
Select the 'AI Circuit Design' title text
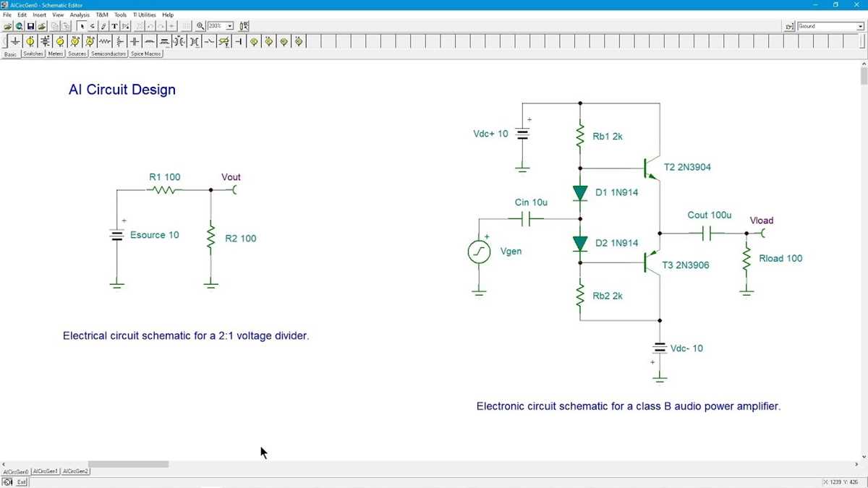[122, 90]
